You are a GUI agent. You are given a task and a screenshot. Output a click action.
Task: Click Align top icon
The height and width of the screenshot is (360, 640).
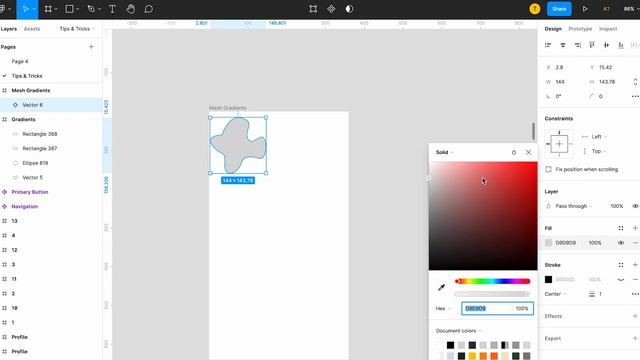click(592, 45)
